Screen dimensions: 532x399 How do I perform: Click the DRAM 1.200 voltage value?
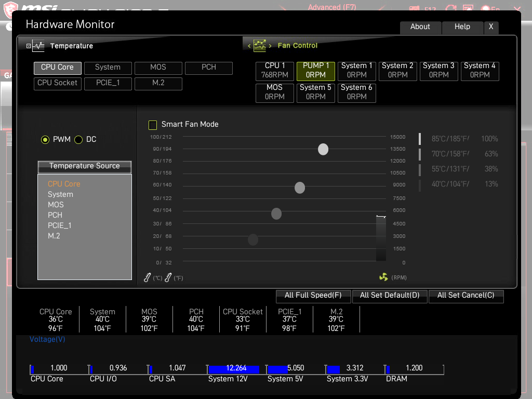pyautogui.click(x=414, y=368)
